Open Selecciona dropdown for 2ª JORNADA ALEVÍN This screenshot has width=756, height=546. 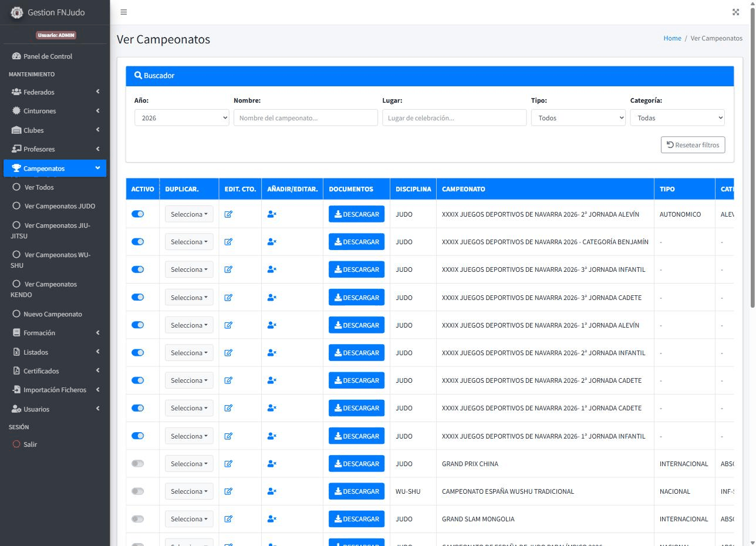[x=189, y=214]
